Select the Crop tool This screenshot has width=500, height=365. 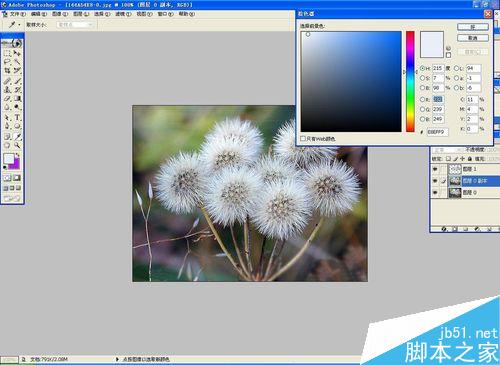pyautogui.click(x=7, y=70)
